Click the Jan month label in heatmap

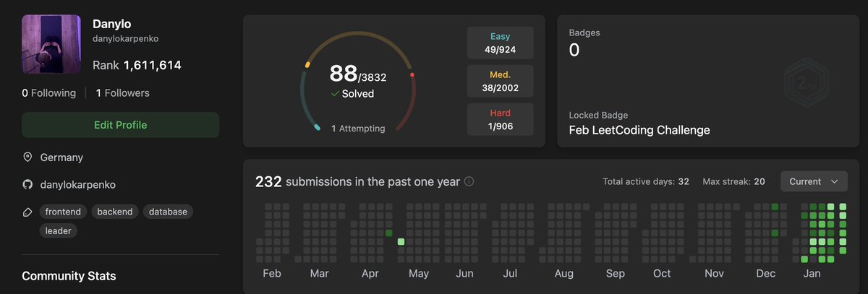click(x=812, y=274)
